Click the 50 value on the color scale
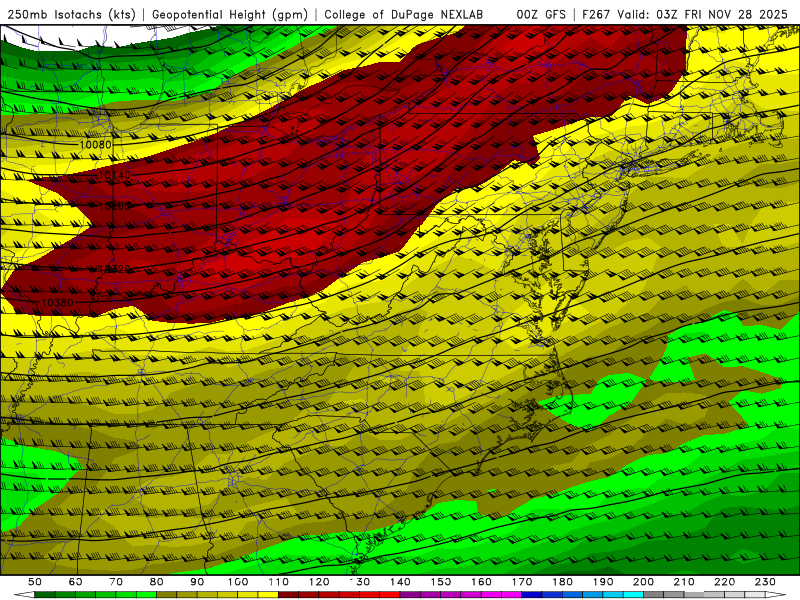800x600 pixels. [x=35, y=582]
